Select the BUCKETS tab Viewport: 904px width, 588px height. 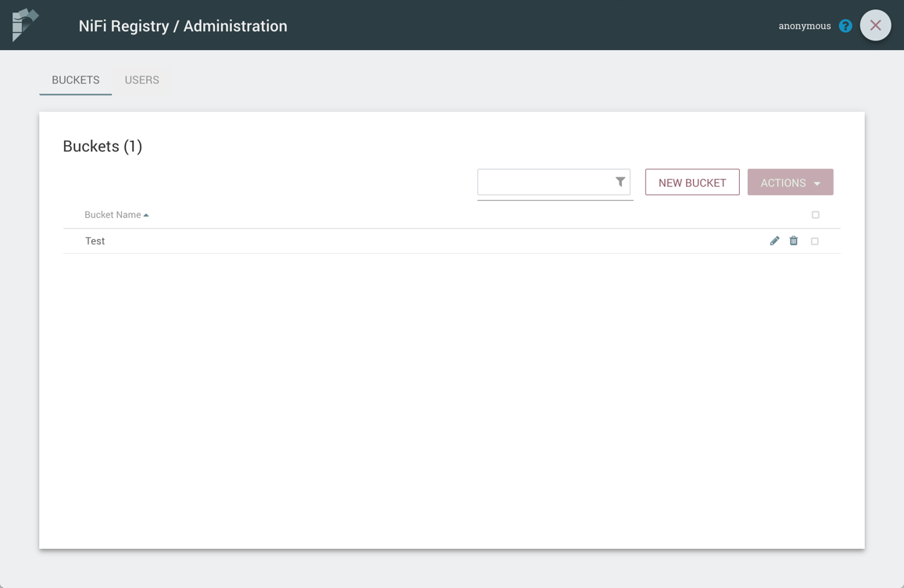pos(76,80)
